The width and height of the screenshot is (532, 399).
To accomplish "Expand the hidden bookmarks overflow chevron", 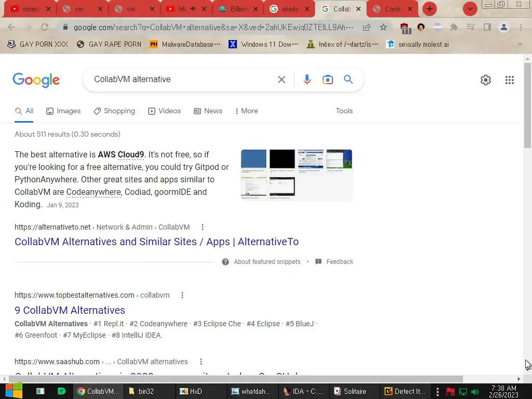I will click(520, 44).
